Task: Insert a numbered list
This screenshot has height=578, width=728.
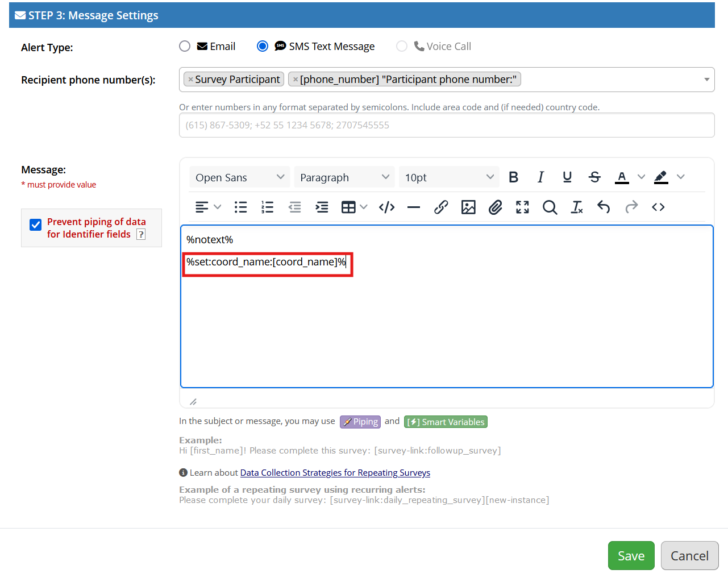Action: coord(268,207)
